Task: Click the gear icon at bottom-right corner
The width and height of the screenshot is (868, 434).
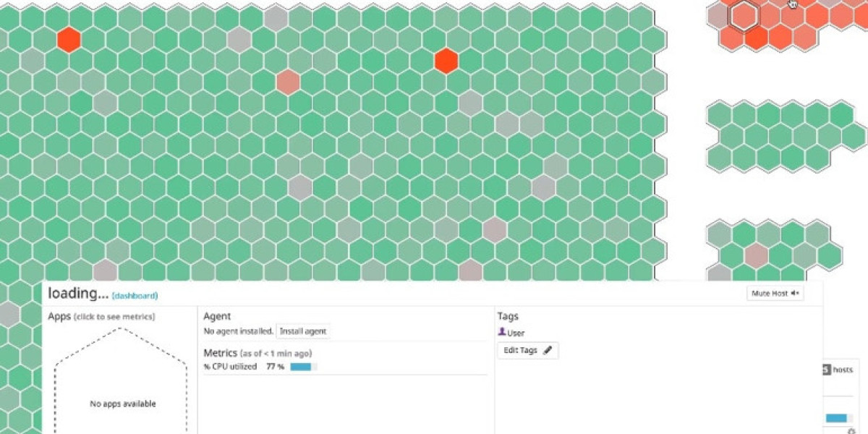Action: pos(851,430)
